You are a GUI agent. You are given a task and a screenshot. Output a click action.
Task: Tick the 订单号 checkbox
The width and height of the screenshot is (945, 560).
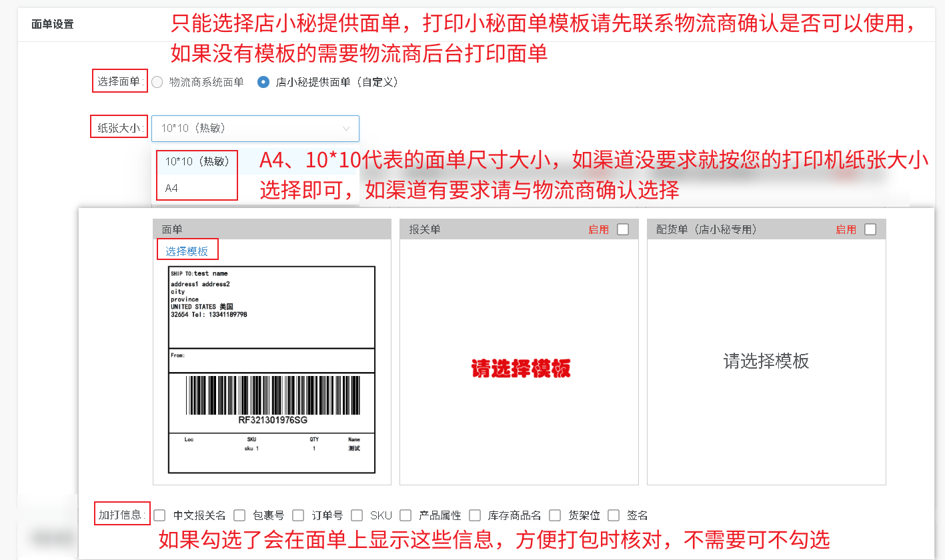point(298,515)
